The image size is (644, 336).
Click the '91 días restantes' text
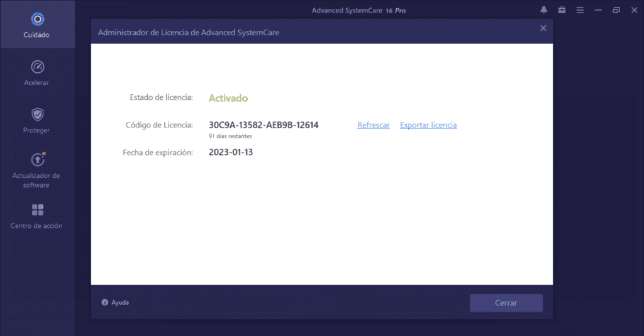[230, 136]
